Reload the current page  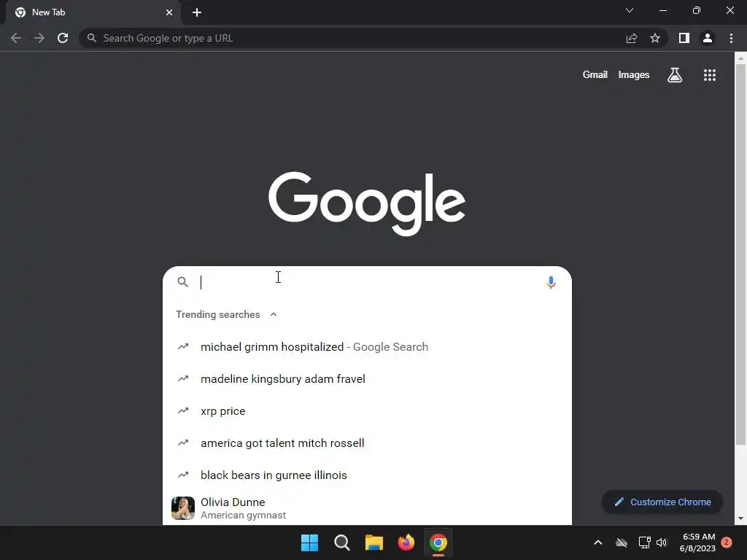[63, 38]
